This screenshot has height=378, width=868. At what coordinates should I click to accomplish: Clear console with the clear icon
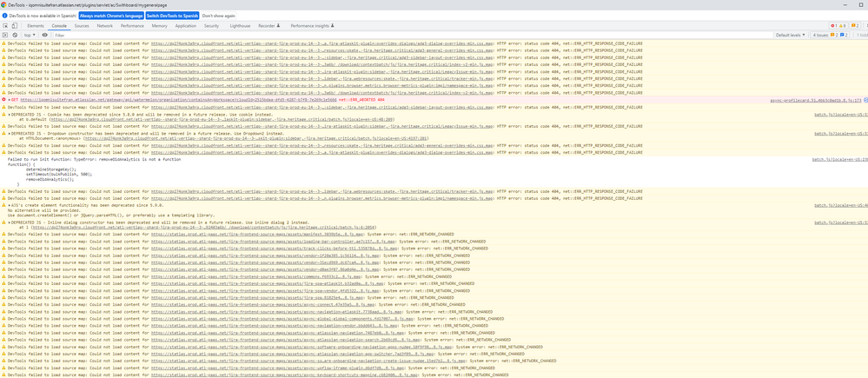(15, 35)
